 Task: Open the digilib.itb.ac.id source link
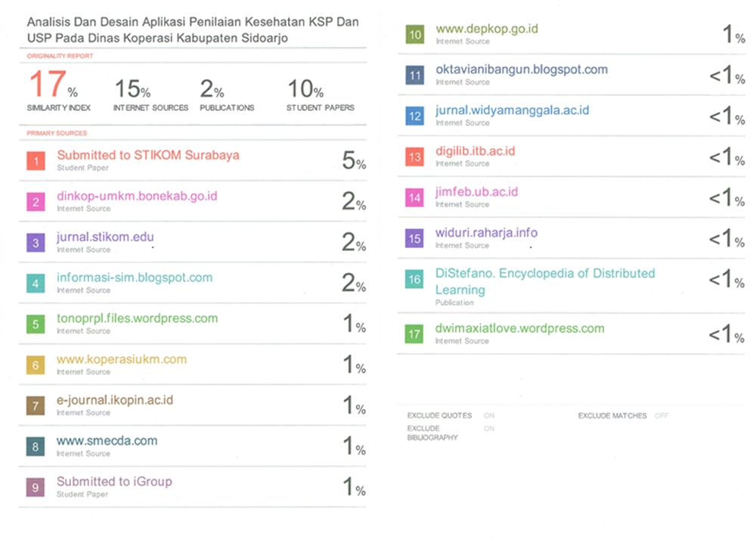(x=475, y=151)
